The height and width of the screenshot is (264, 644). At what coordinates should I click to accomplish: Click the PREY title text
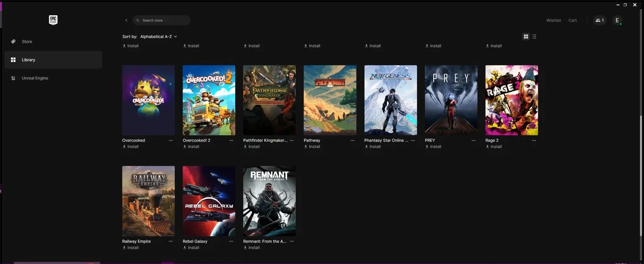(430, 140)
